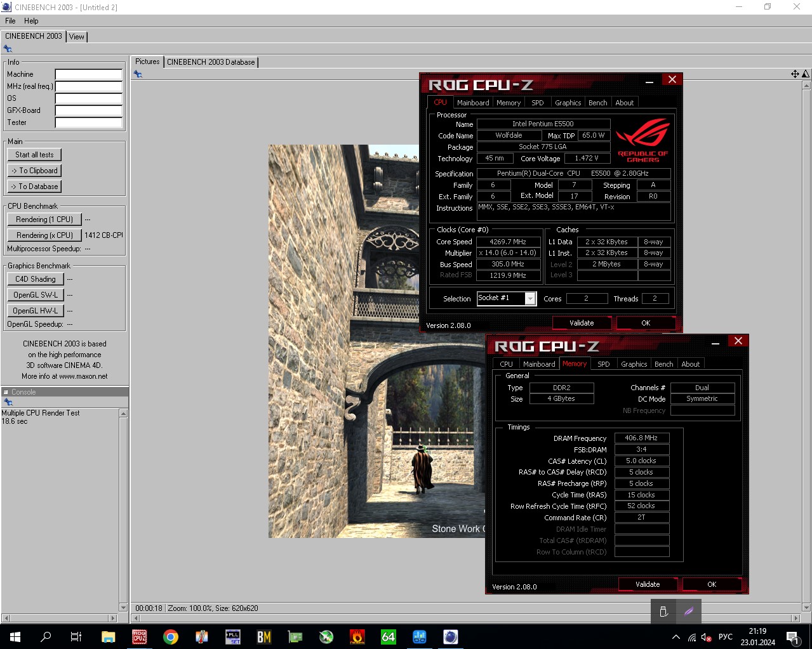812x649 pixels.
Task: Click the rendered Stone Work picture
Action: point(376,341)
